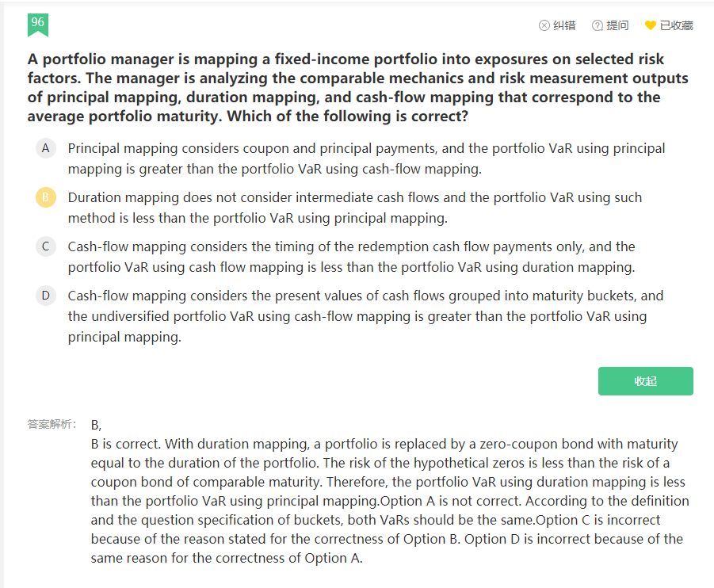Click the green bookmark badge numbered 96

point(38,25)
